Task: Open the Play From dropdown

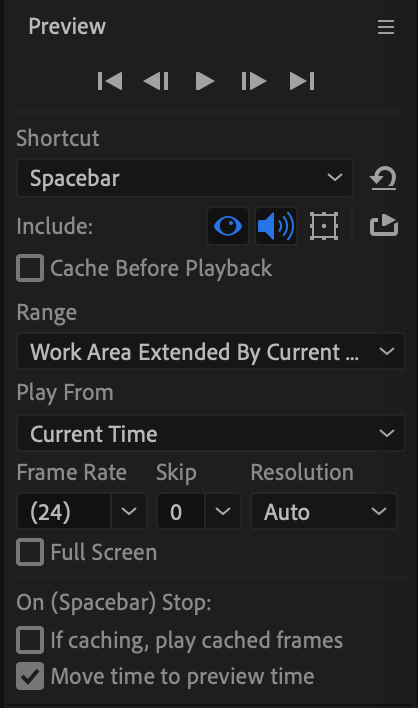Action: [211, 433]
